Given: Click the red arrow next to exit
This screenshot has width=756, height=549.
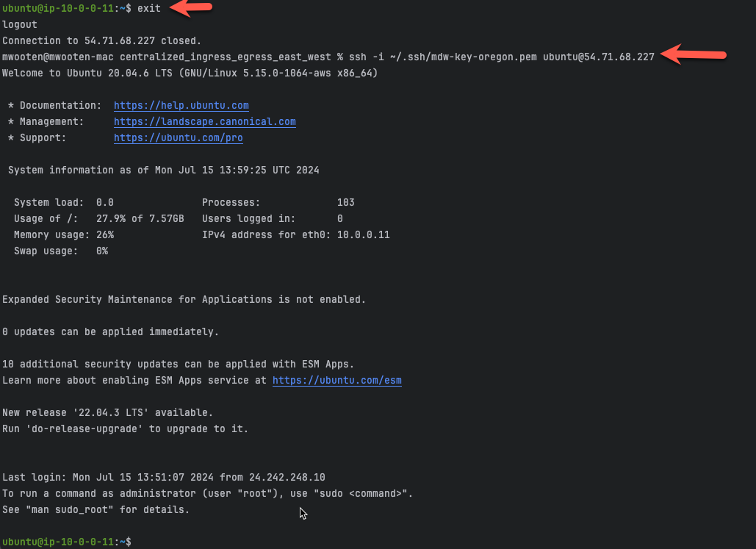Looking at the screenshot, I should pos(191,8).
